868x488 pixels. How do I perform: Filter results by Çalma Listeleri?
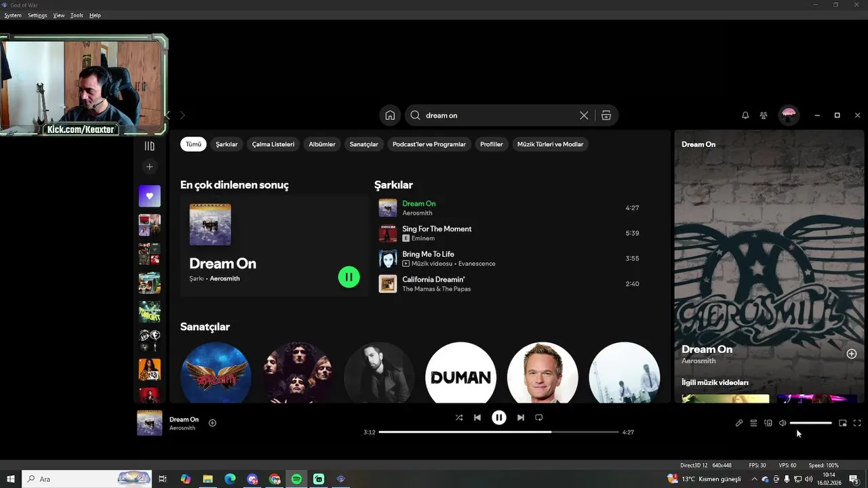(x=273, y=144)
